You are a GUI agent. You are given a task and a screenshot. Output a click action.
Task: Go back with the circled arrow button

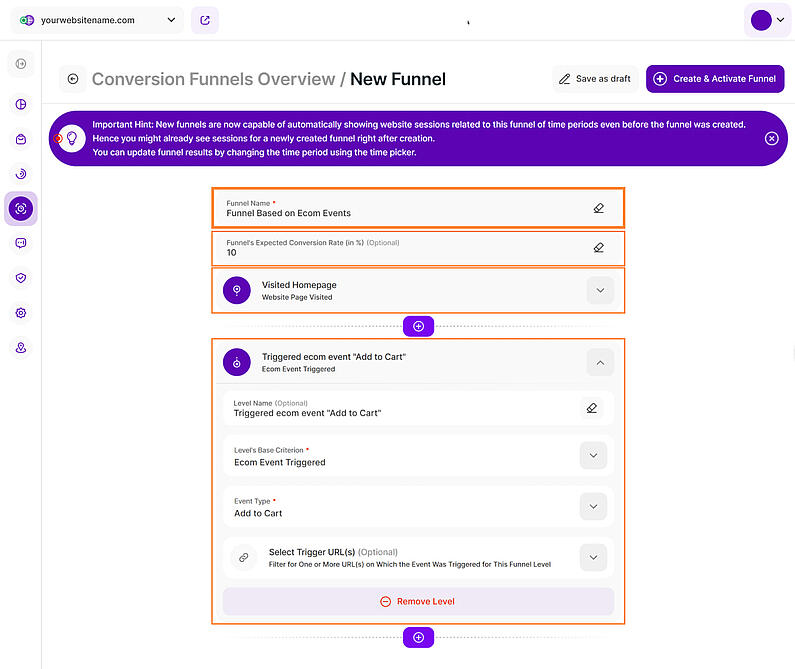pos(73,79)
